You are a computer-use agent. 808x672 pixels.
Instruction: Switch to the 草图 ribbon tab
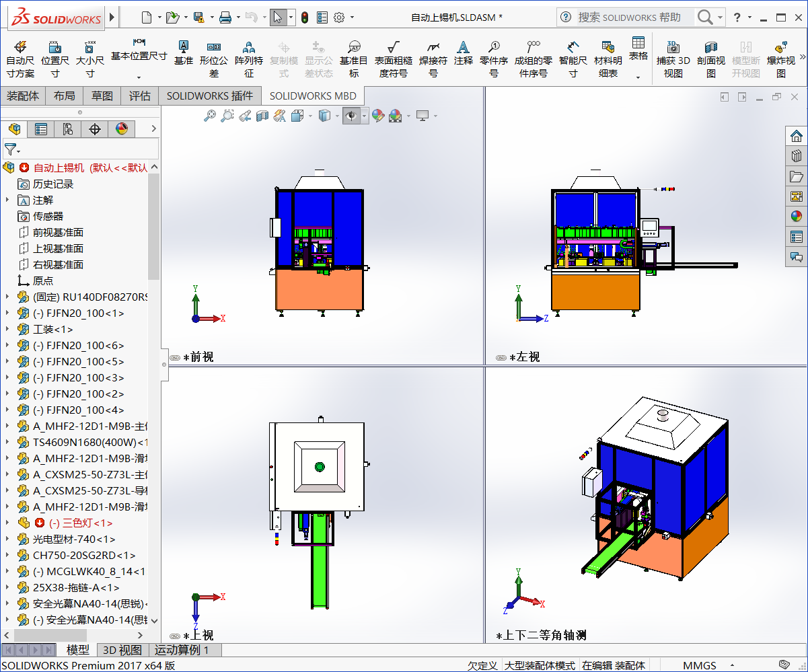[x=102, y=96]
